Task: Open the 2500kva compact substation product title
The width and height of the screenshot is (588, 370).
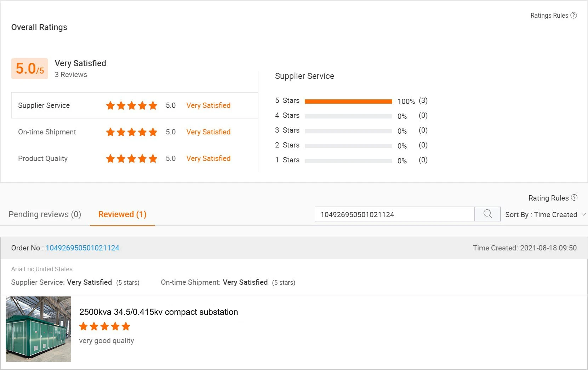Action: coord(159,312)
